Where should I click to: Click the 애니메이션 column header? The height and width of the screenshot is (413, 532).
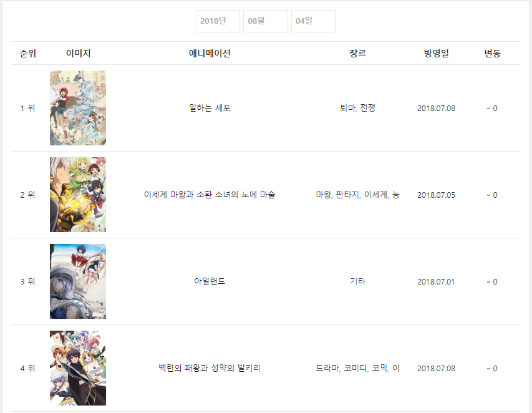(x=210, y=53)
